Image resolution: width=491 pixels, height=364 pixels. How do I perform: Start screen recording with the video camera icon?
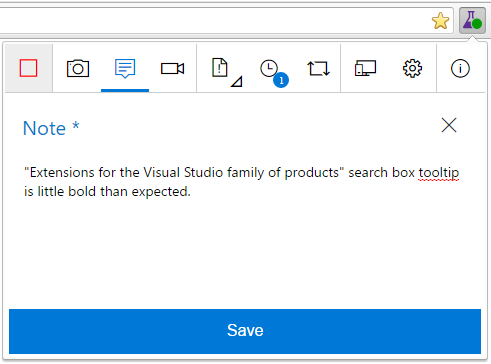[x=172, y=69]
